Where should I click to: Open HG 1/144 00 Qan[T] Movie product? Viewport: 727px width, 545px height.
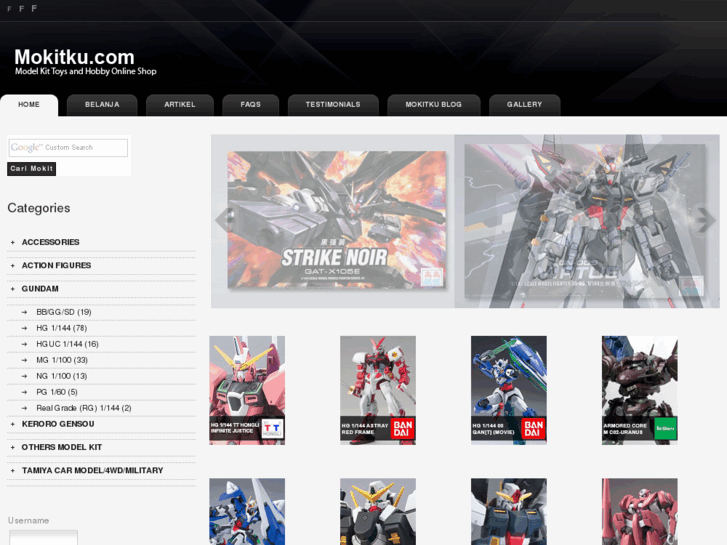[509, 391]
